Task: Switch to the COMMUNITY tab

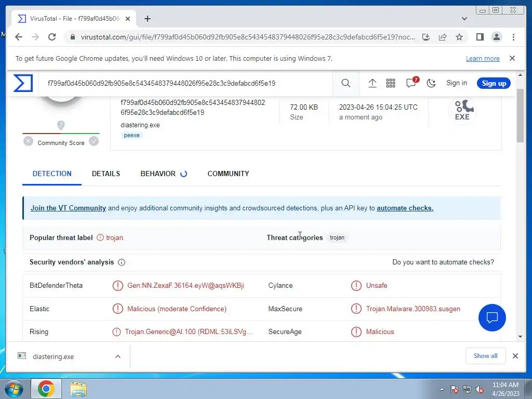Action: [229, 174]
